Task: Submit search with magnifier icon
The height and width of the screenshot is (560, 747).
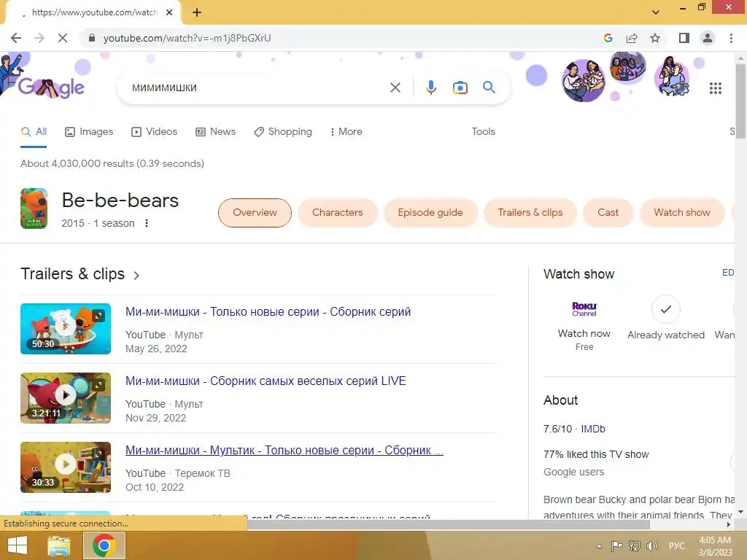Action: tap(489, 87)
